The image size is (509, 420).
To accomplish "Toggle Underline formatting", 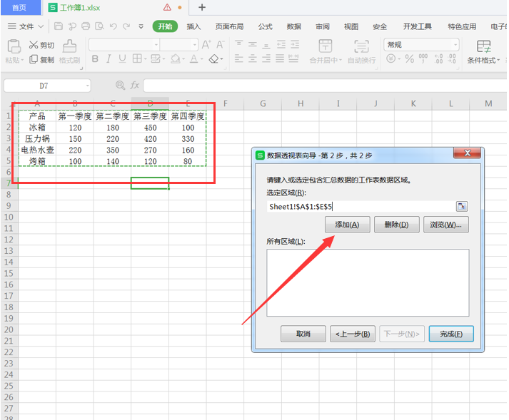I will coord(122,58).
